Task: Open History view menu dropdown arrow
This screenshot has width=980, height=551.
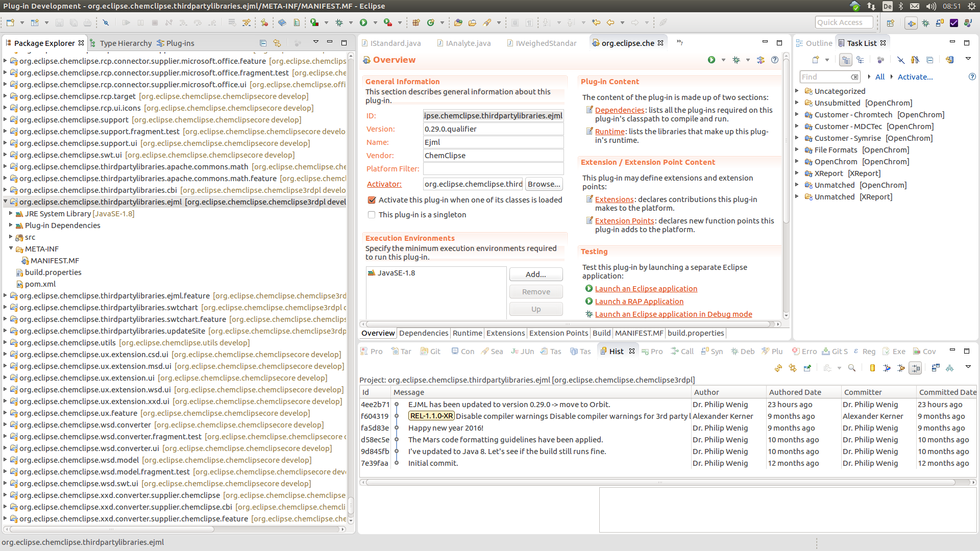Action: point(968,367)
